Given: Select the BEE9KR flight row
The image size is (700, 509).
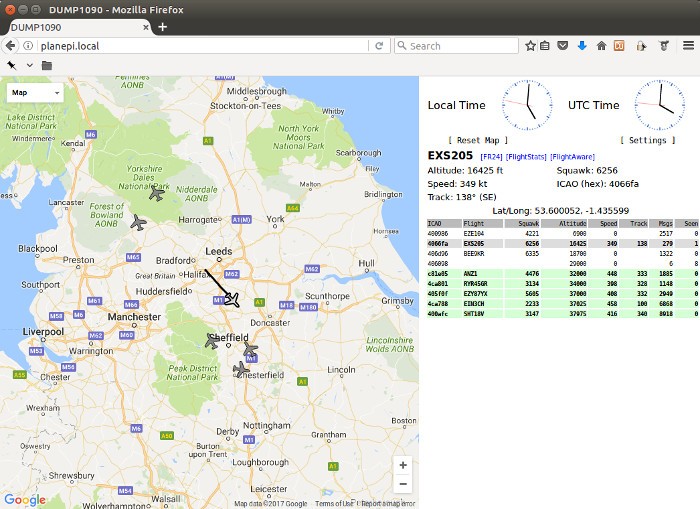Looking at the screenshot, I should coord(563,254).
